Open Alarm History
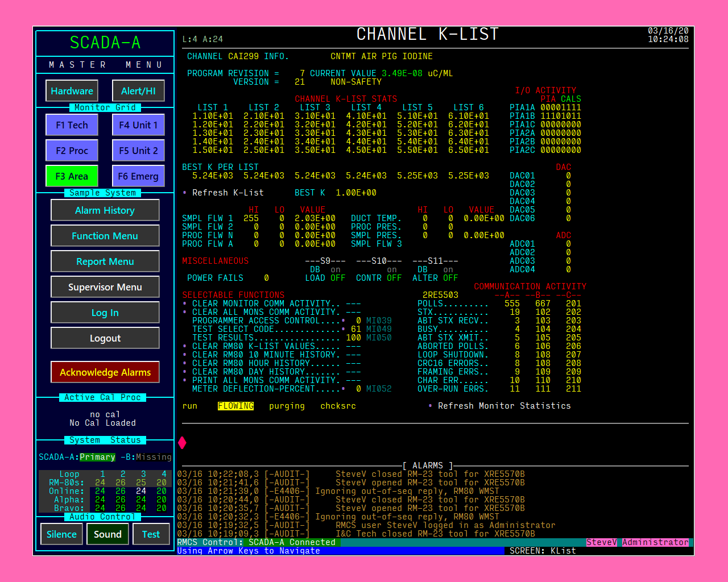 pyautogui.click(x=105, y=210)
